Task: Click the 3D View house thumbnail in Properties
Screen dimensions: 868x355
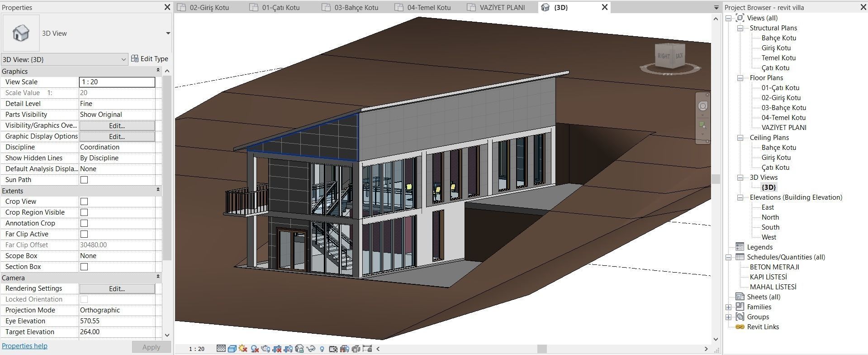Action: click(21, 33)
